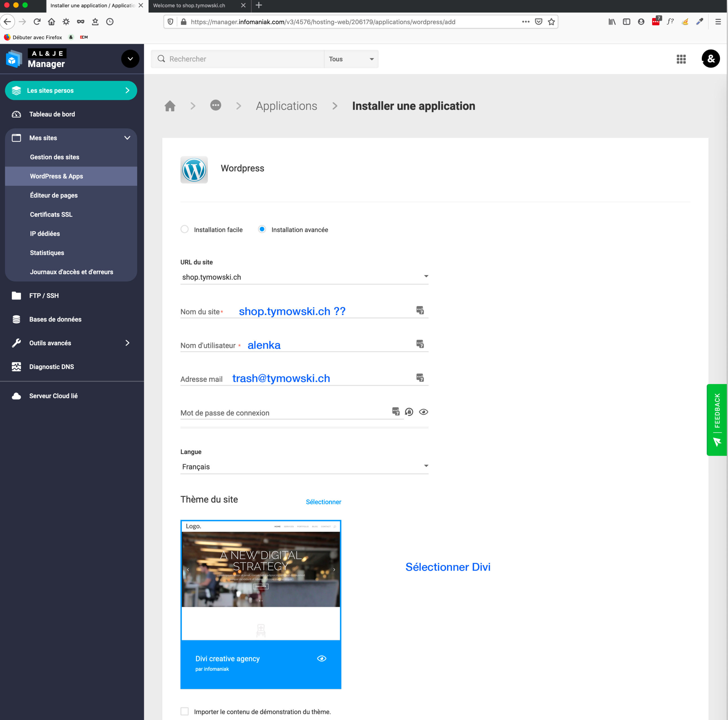This screenshot has height=720, width=728.
Task: Open the Tous search filter dropdown
Action: [x=351, y=59]
